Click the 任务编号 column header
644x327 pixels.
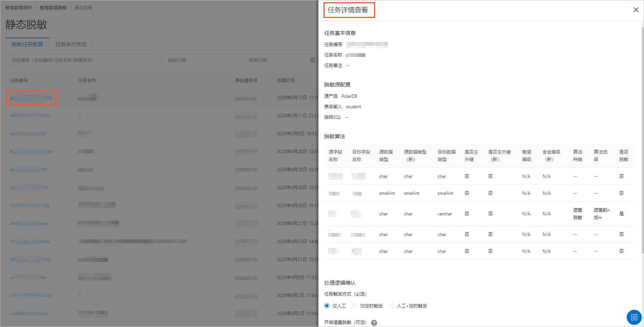click(19, 81)
